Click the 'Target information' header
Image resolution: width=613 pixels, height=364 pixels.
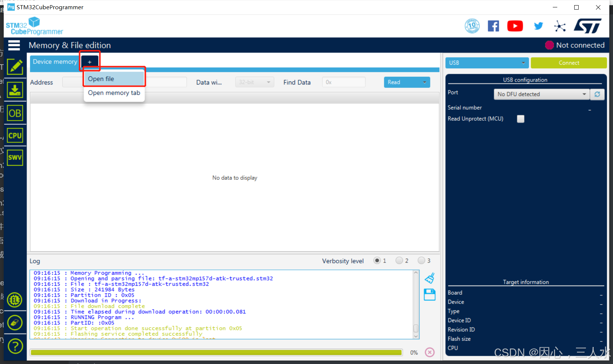tap(526, 282)
